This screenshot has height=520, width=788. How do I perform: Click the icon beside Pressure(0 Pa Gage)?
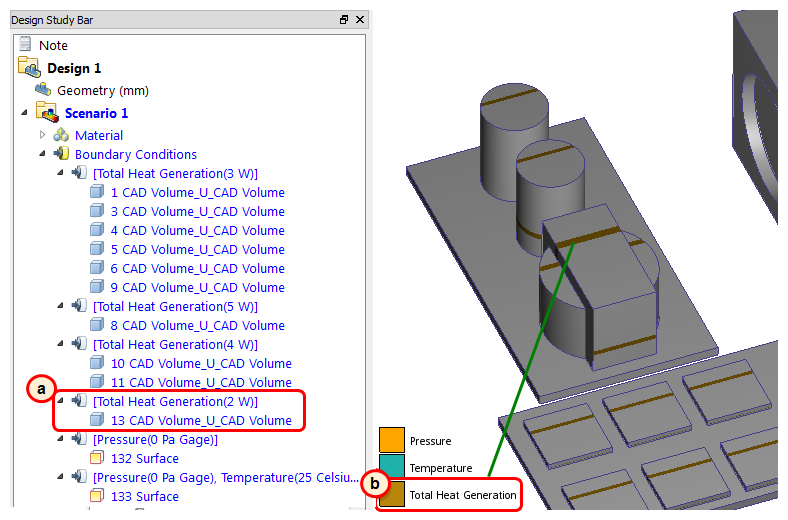pos(79,439)
